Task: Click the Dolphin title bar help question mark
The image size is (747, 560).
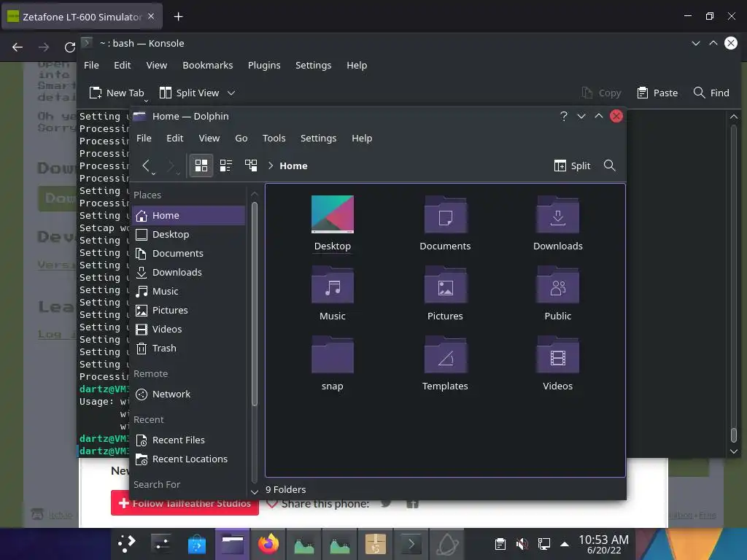Action: pyautogui.click(x=564, y=116)
